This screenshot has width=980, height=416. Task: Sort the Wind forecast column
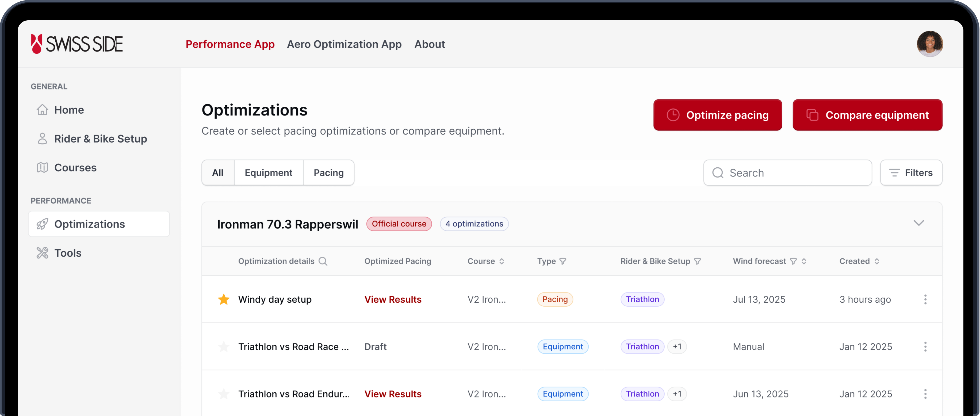coord(804,261)
